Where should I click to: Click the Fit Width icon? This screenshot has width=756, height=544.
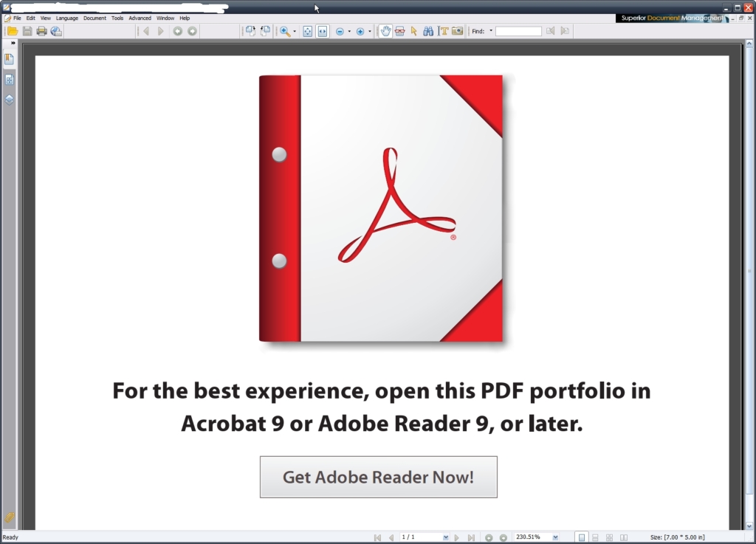click(323, 31)
